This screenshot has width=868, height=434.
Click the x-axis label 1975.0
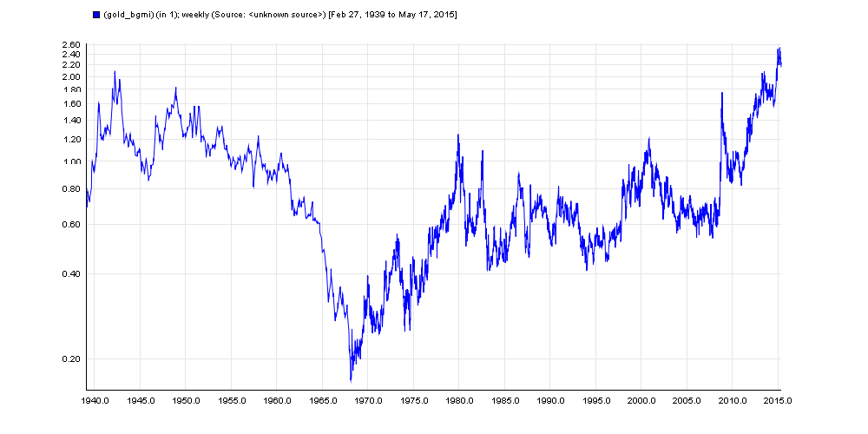[413, 401]
